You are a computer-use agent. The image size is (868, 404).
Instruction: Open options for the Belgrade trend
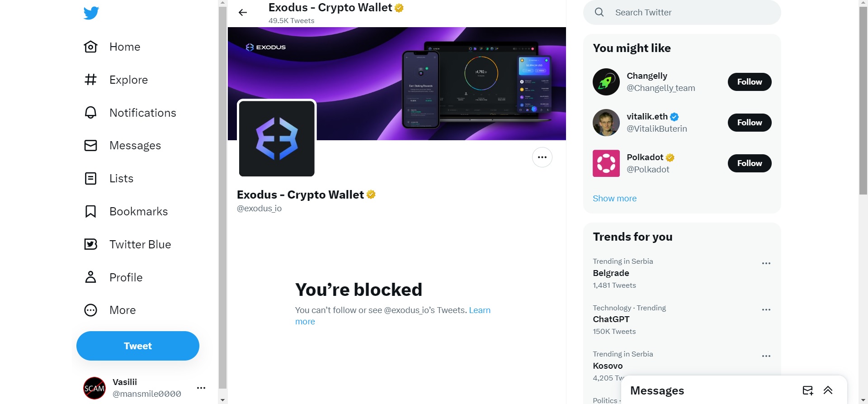coord(766,263)
